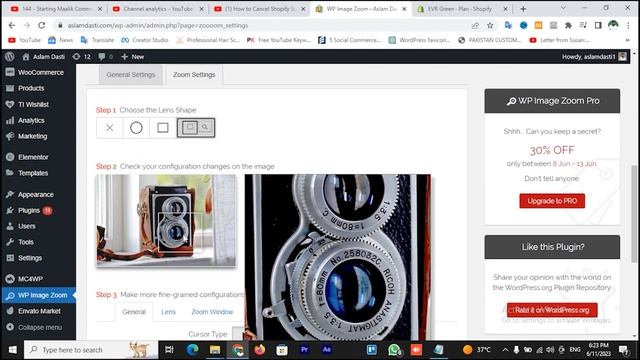640x360 pixels.
Task: Bookmark this page with star icon
Action: tap(490, 25)
